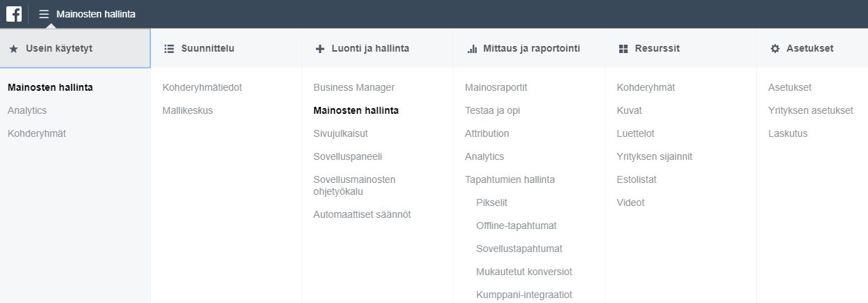The image size is (868, 303).
Task: Go to Laskutus billing page
Action: coord(787,133)
